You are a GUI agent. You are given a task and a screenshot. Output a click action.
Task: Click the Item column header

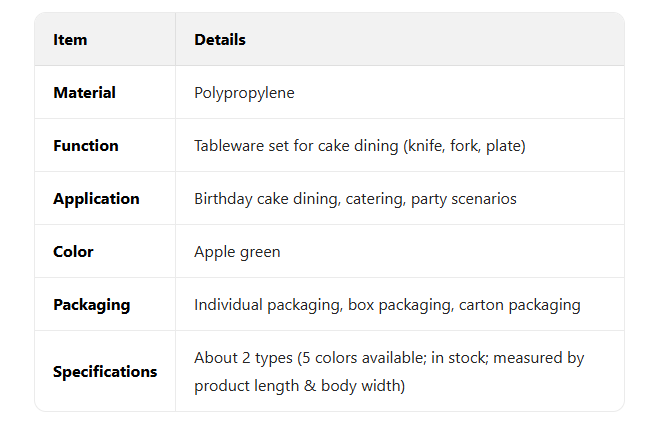tap(70, 40)
